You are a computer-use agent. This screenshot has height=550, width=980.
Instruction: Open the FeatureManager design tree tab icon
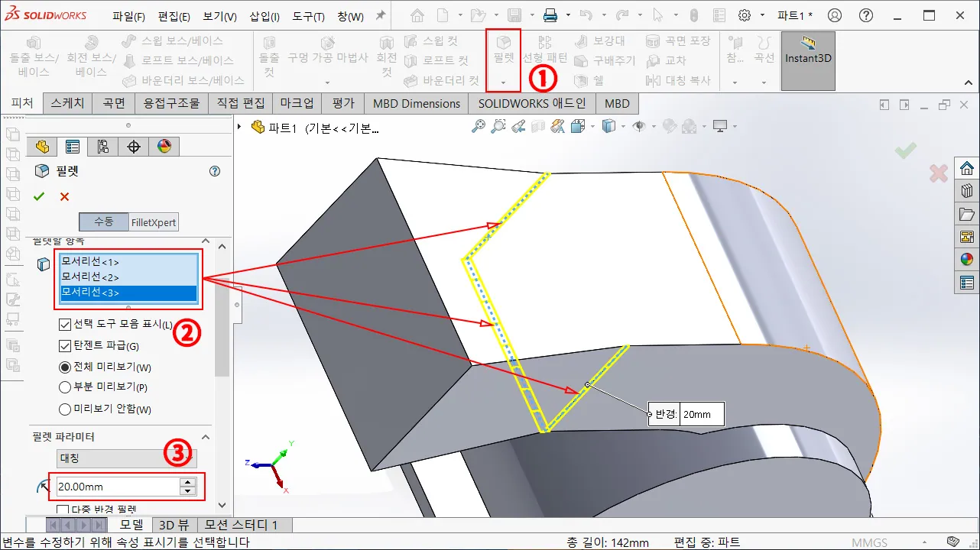42,147
